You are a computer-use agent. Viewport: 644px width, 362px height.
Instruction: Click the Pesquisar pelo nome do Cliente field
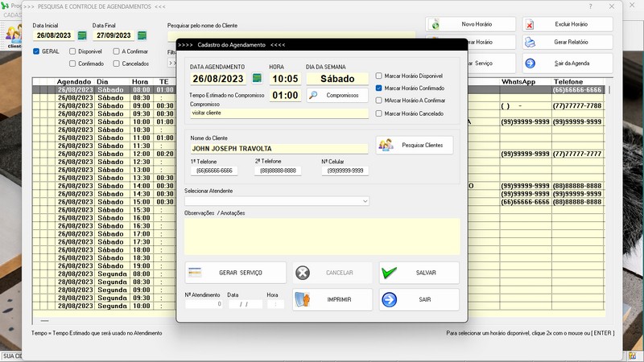[x=291, y=35]
